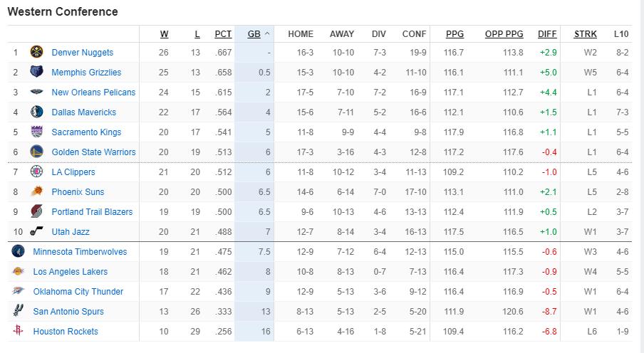Toggle sort arrow in GB column header

267,33
